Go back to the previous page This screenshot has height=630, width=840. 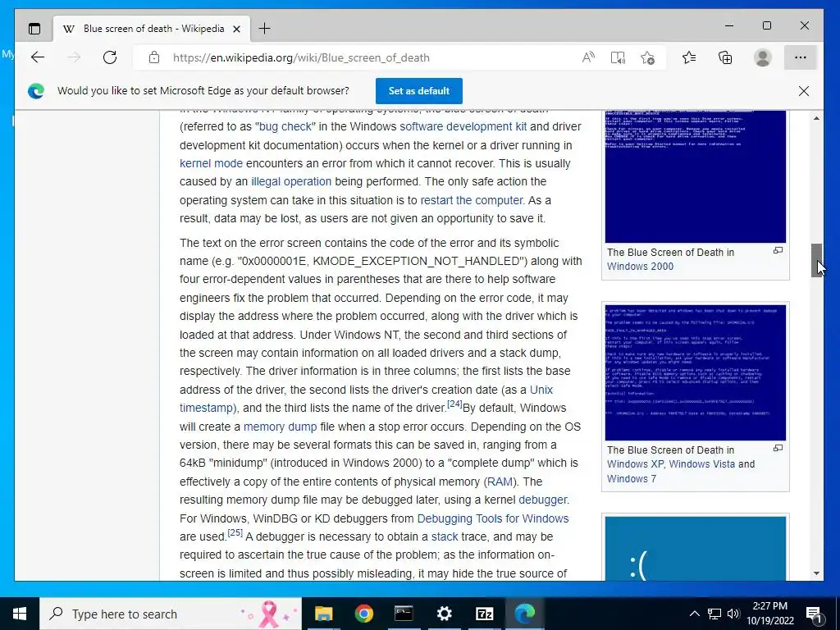coord(38,57)
